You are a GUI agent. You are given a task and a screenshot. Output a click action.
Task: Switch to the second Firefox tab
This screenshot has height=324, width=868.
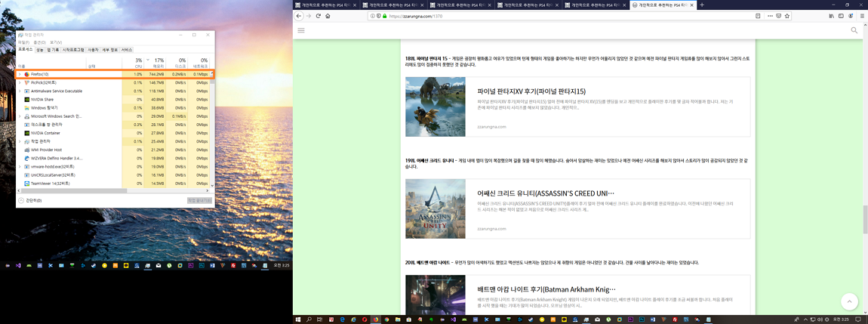[393, 5]
